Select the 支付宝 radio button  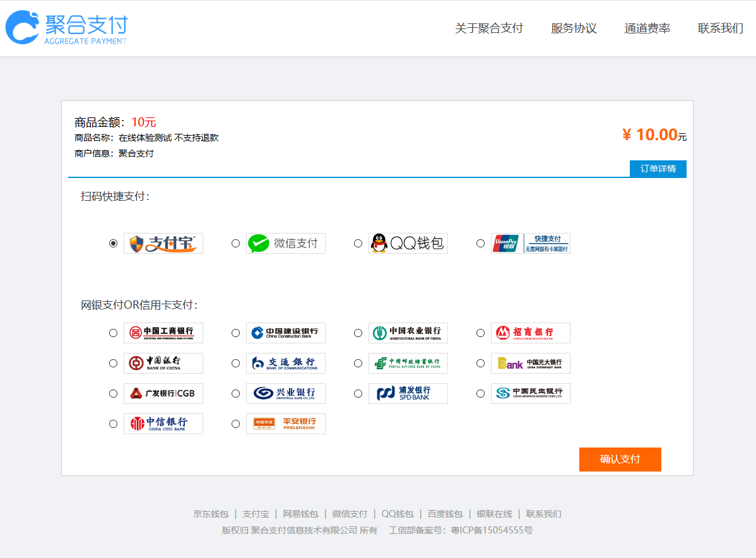114,244
